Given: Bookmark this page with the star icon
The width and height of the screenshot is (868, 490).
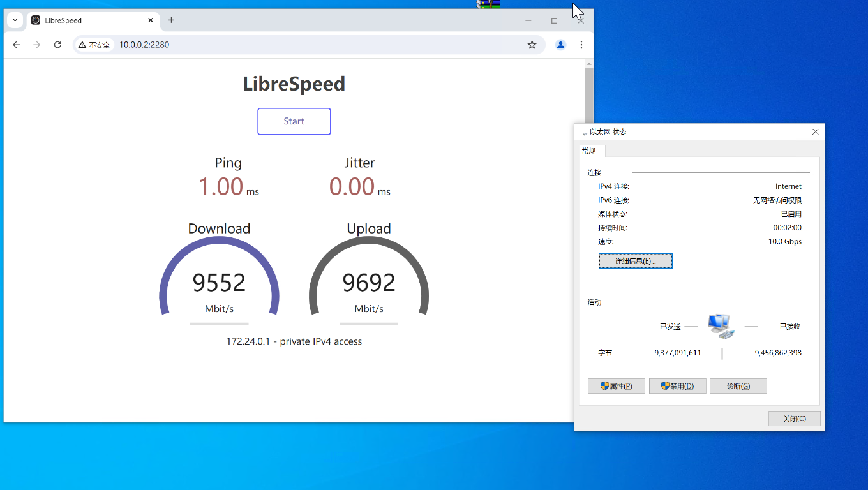Looking at the screenshot, I should (x=532, y=45).
